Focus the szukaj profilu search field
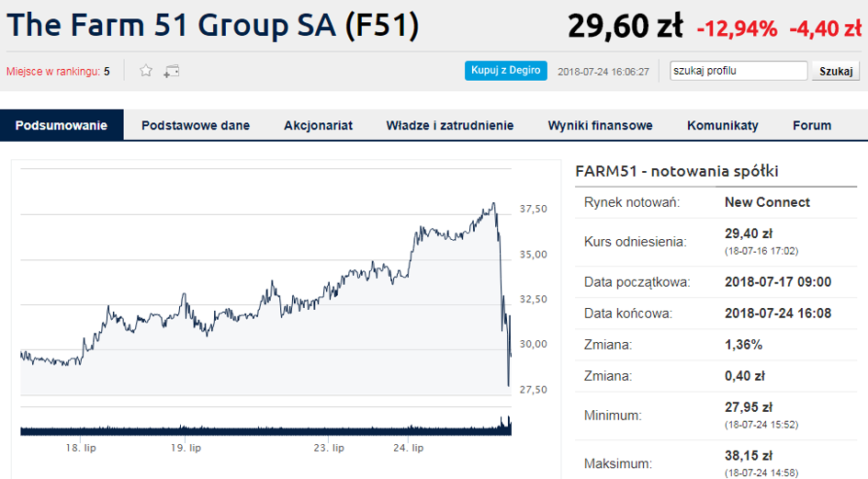The image size is (868, 479). 738,71
